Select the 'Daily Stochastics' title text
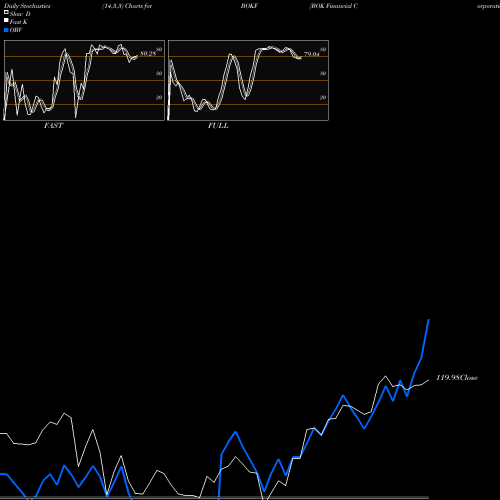This screenshot has height=500, width=500. [27, 6]
